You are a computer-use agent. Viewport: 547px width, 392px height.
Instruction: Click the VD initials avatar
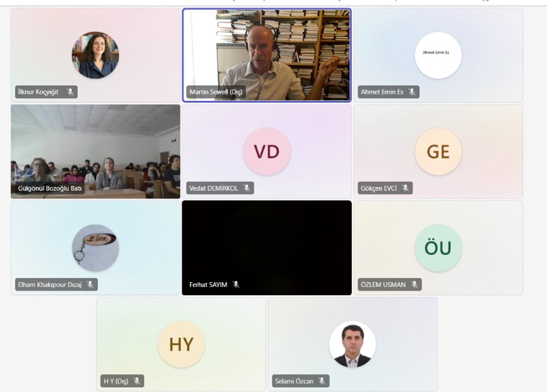267,151
